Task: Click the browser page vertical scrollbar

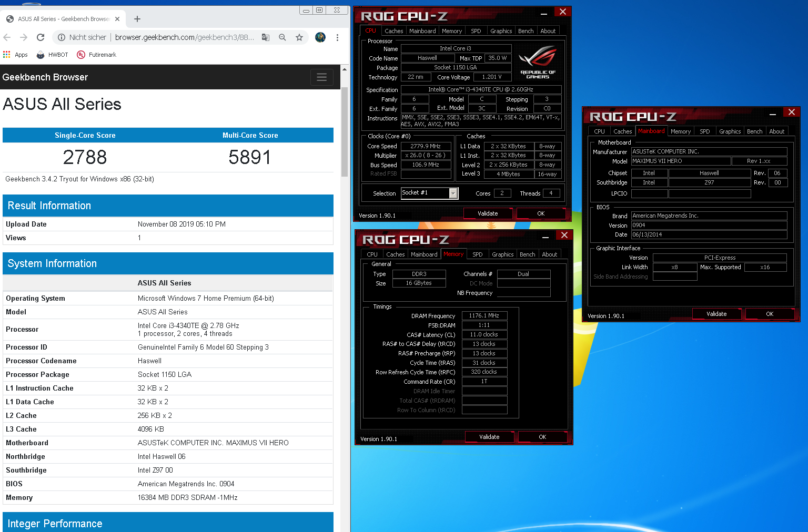Action: click(345, 131)
